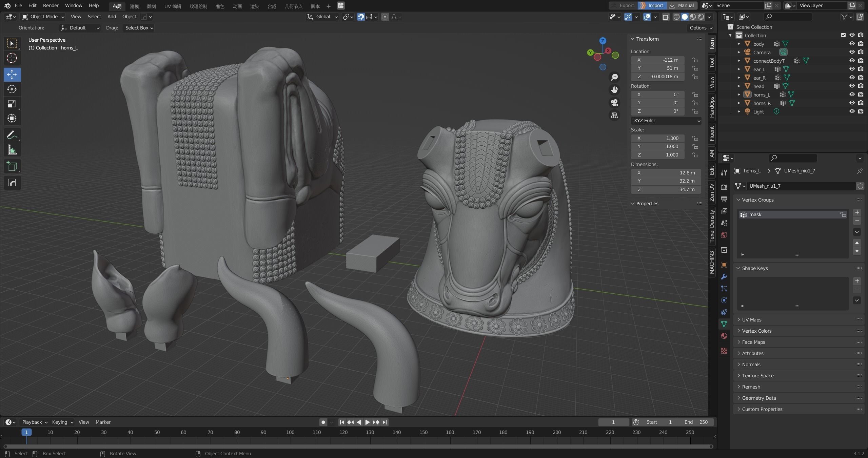
Task: Open the Global orientation dropdown
Action: pyautogui.click(x=322, y=17)
